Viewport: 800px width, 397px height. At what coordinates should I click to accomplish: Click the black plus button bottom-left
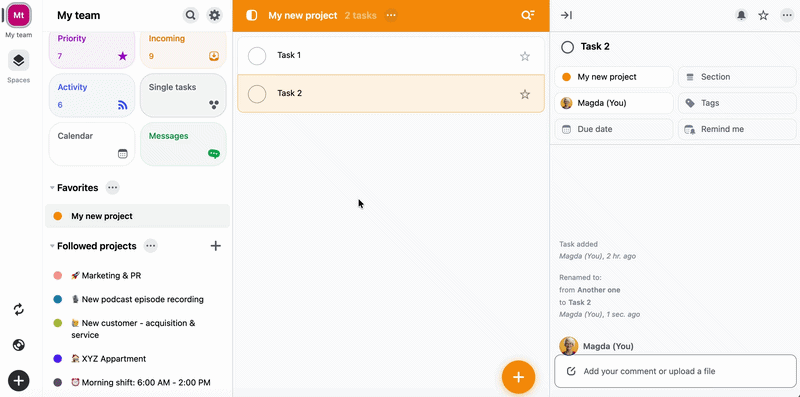pyautogui.click(x=19, y=381)
